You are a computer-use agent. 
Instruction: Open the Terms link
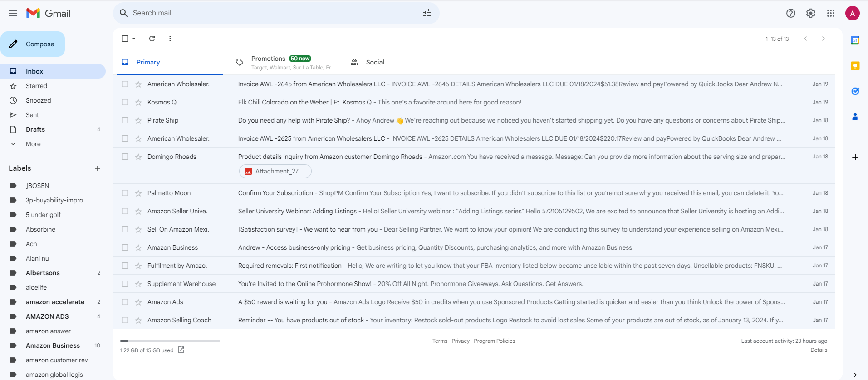click(440, 341)
